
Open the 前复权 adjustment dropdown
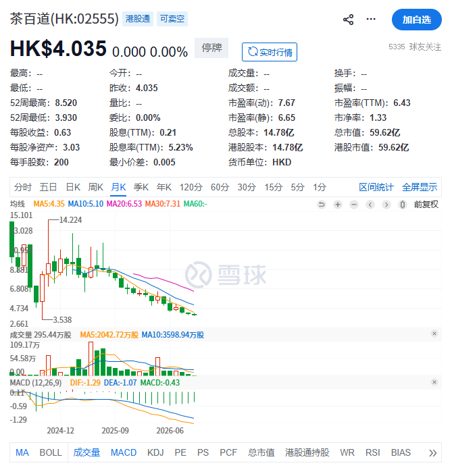point(426,205)
